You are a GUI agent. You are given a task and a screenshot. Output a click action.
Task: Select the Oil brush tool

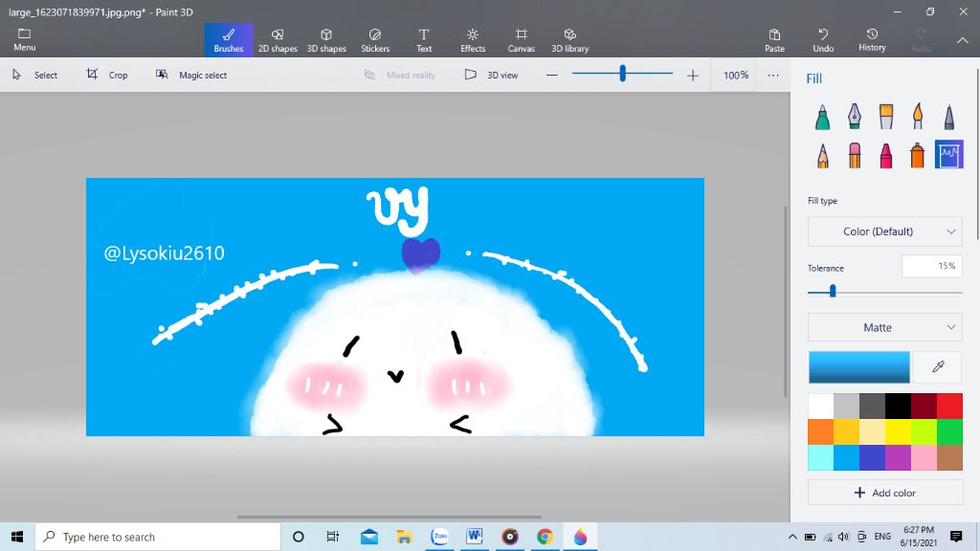pos(885,117)
